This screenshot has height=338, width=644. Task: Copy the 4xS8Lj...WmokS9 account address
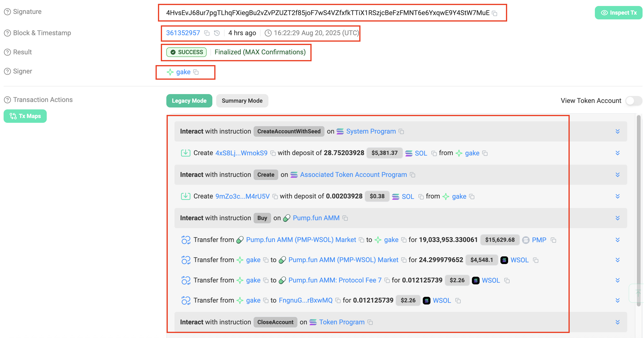click(273, 153)
